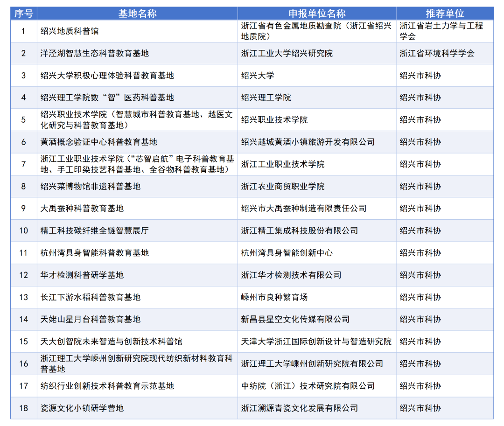Click 浙江省有色金属地质勘查院 cell
504x426 pixels.
coord(316,31)
